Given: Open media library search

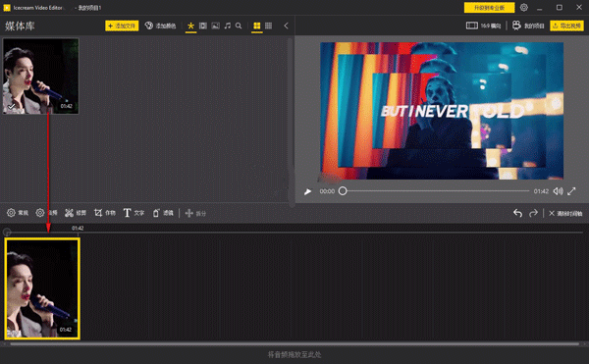Looking at the screenshot, I should tap(239, 26).
